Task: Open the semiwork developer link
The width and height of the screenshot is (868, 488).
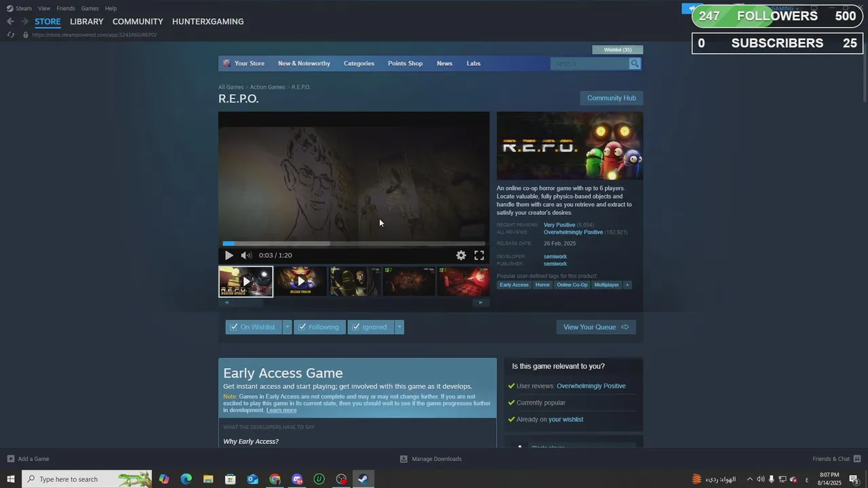Action: coord(555,256)
